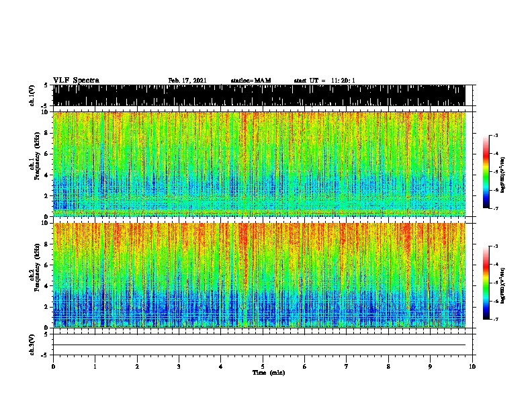Image resolution: width=532 pixels, height=411 pixels.
Task: Click the ch.1 color bar log(PSD) label
Action: [503, 175]
